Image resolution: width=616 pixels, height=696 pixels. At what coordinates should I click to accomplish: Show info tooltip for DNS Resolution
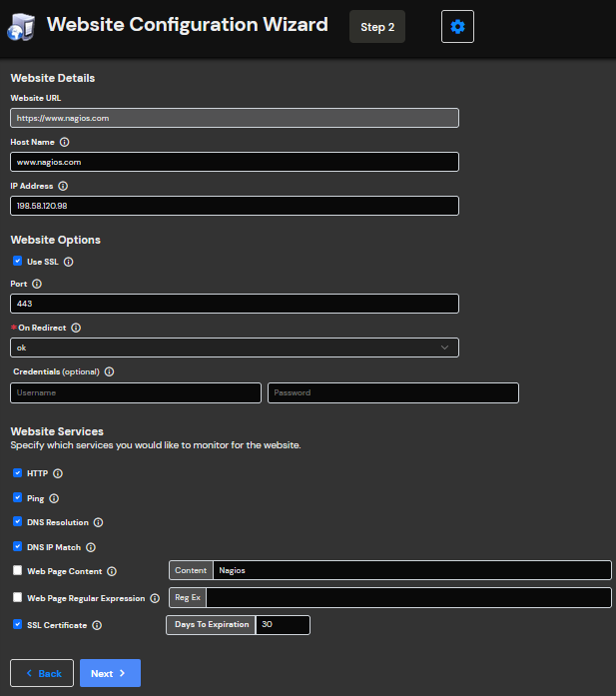coord(98,522)
